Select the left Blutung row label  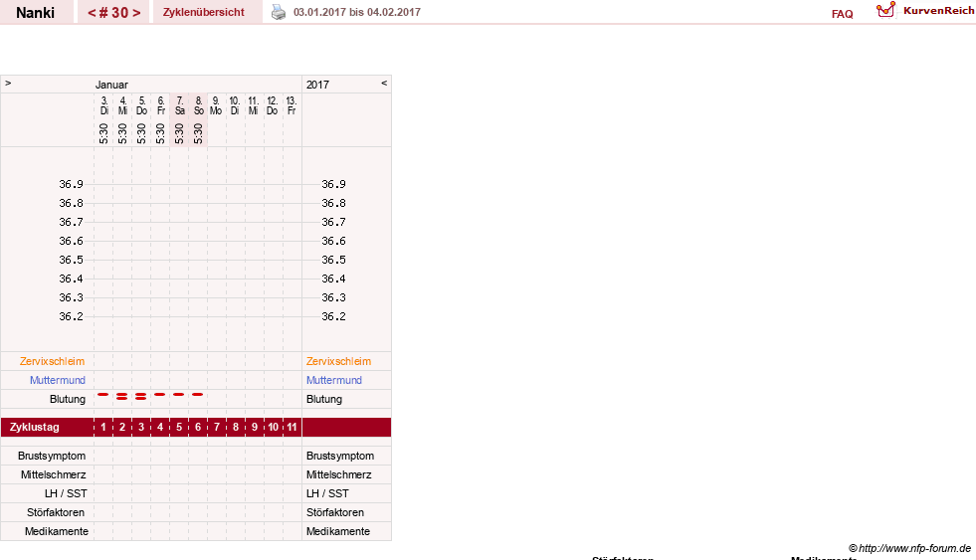[x=68, y=399]
